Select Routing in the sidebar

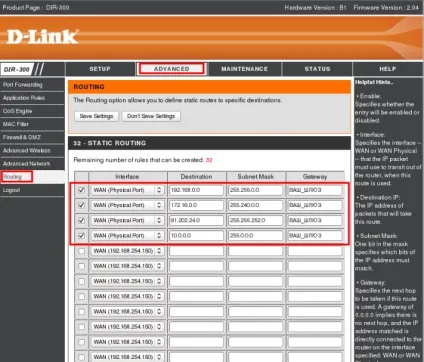coord(12,177)
